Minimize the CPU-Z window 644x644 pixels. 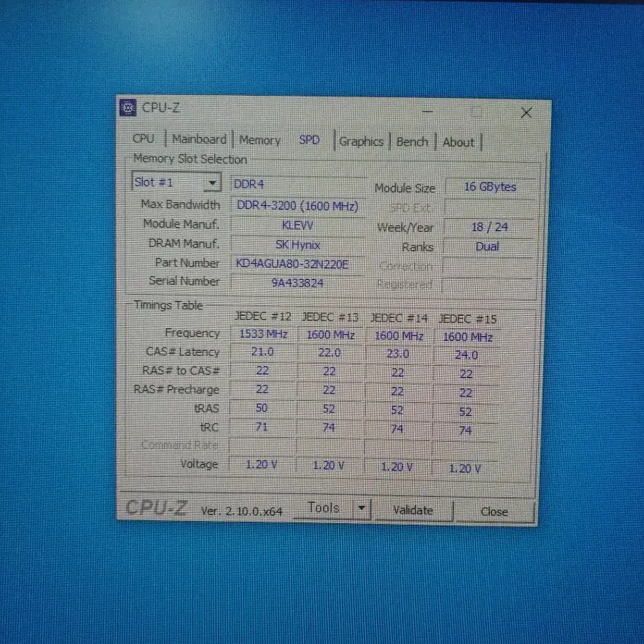[x=428, y=111]
